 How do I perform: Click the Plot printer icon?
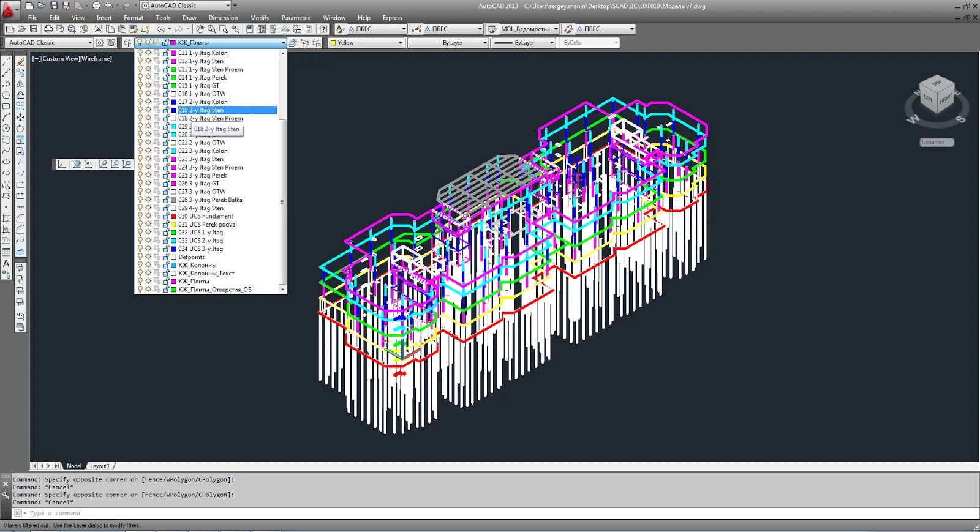coord(48,29)
